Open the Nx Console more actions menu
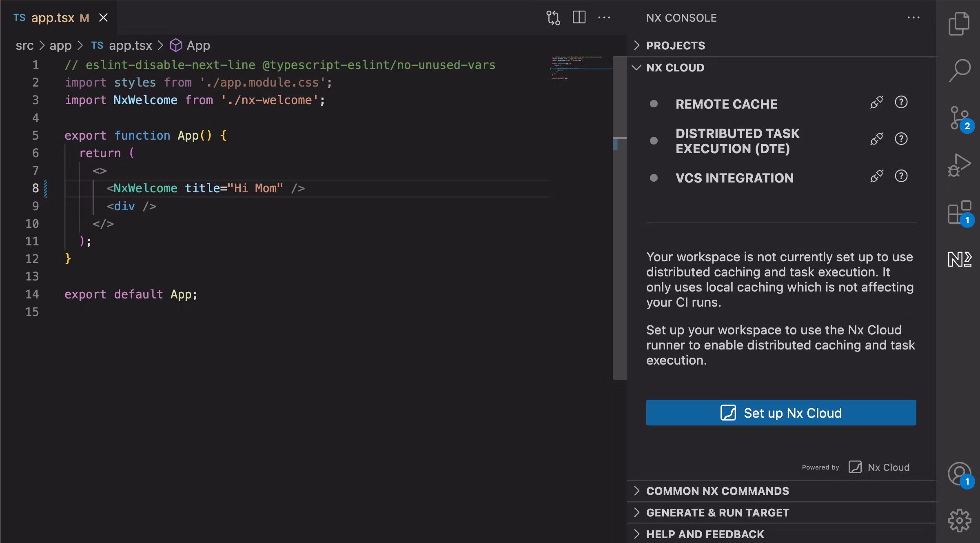The height and width of the screenshot is (543, 980). [x=913, y=18]
